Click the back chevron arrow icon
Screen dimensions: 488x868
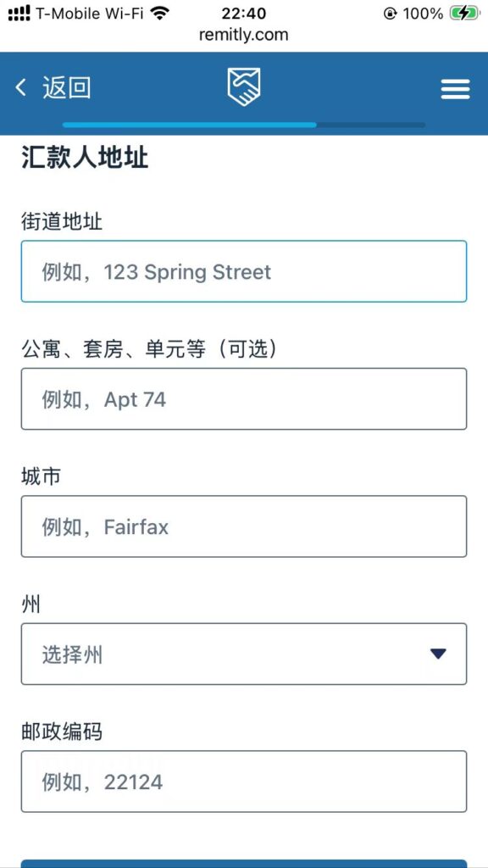pyautogui.click(x=20, y=86)
